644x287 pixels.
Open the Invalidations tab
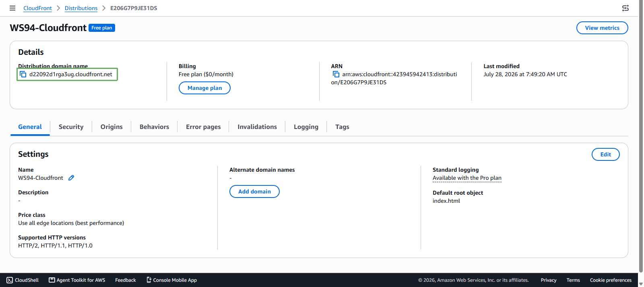click(x=257, y=127)
